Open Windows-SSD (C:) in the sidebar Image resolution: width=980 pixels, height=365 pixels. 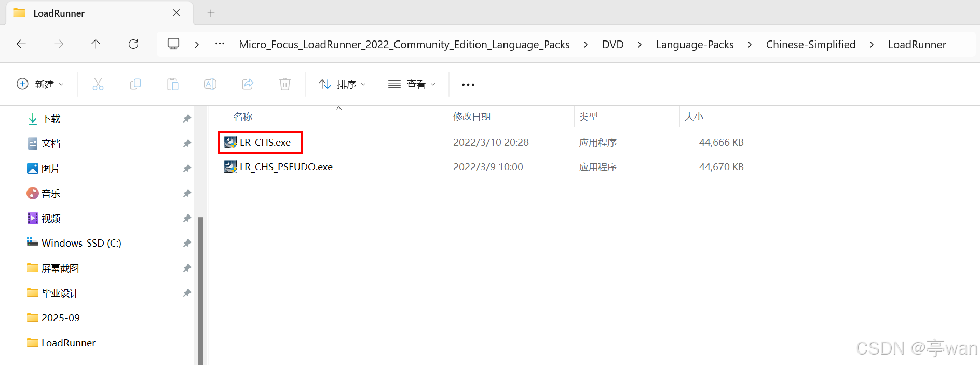point(81,243)
